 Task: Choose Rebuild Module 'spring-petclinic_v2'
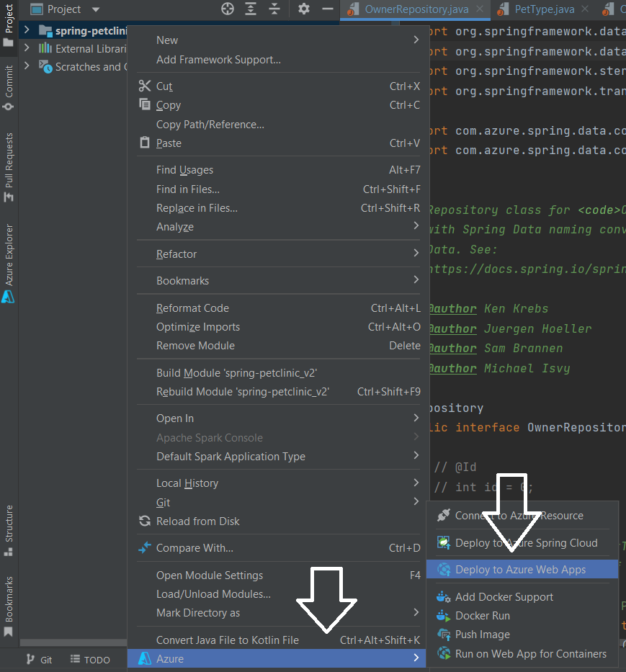(x=278, y=391)
